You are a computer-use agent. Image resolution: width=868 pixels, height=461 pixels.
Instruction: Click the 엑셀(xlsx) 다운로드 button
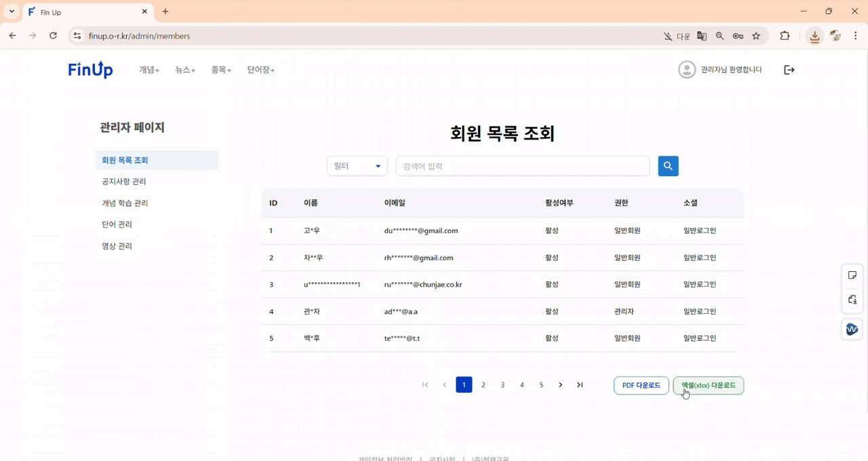tap(708, 385)
